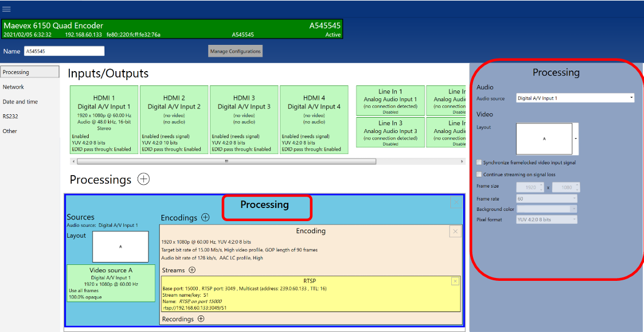Click the Encoding block title
The width and height of the screenshot is (644, 332).
(310, 231)
